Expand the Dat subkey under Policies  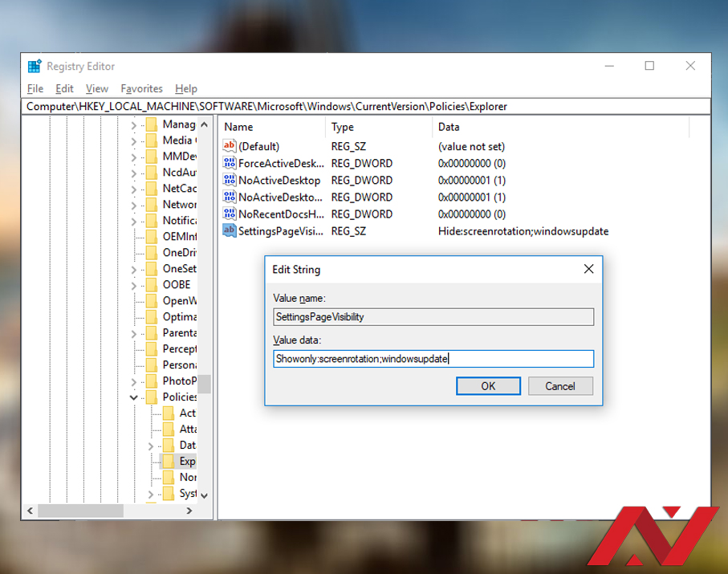click(150, 446)
